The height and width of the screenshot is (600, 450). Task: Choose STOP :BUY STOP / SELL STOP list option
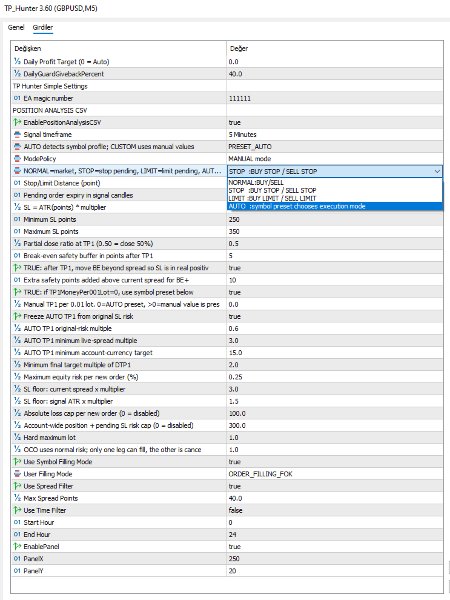coord(335,190)
